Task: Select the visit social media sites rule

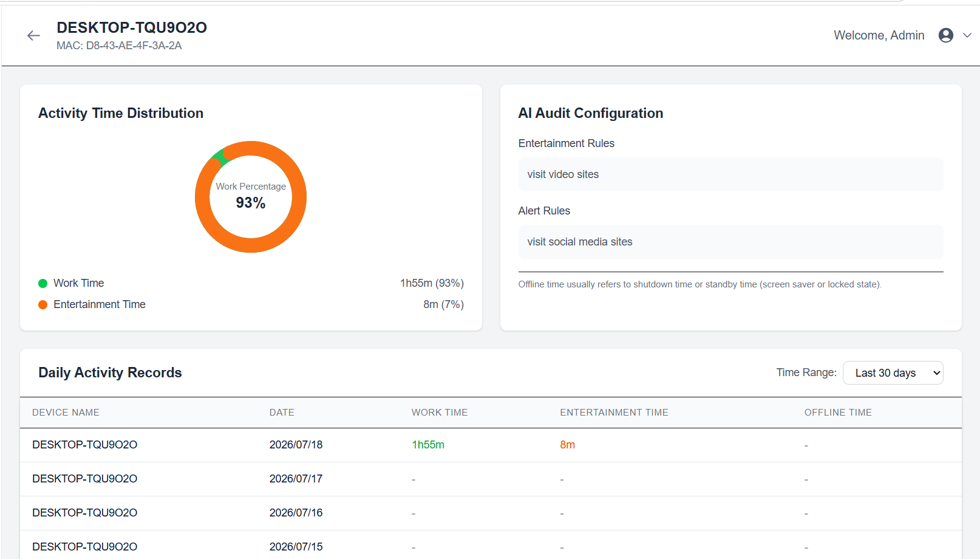Action: (x=730, y=242)
